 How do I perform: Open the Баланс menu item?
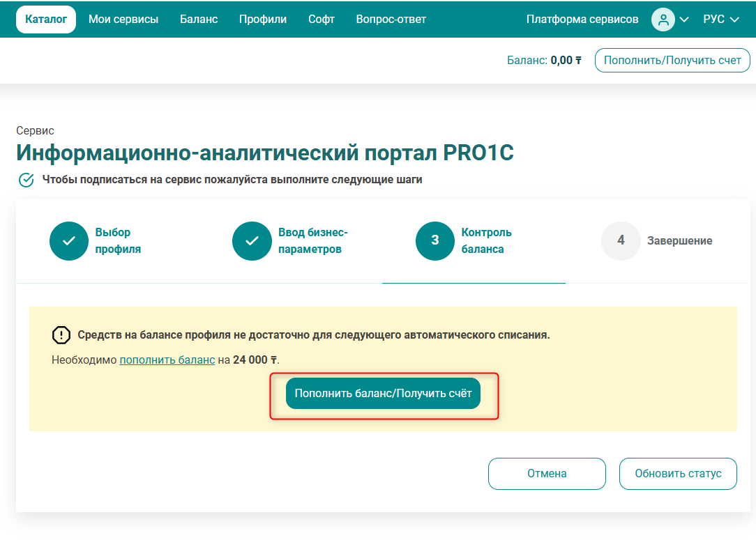[x=199, y=20]
